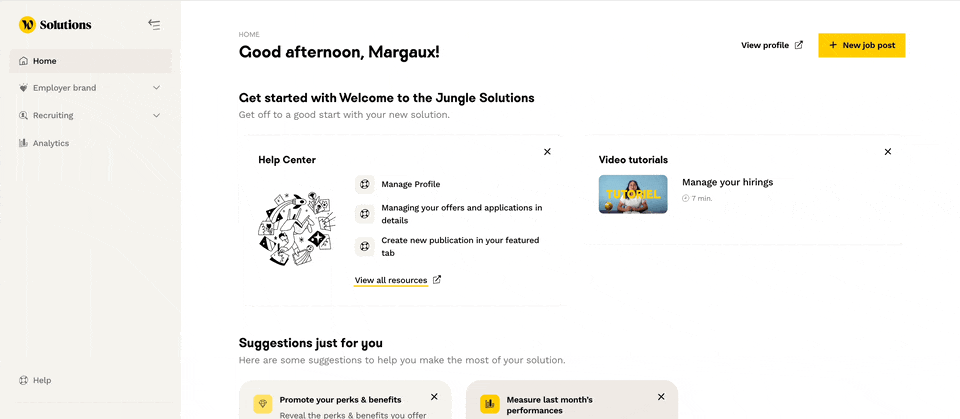Play the Manage your hirings tutorial thumbnail
The width and height of the screenshot is (960, 419).
click(x=633, y=194)
